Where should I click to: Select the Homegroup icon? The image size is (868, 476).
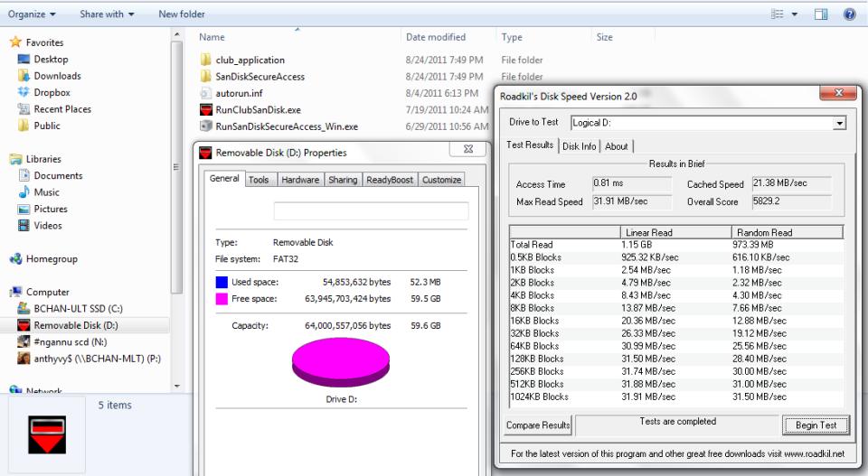tap(15, 258)
